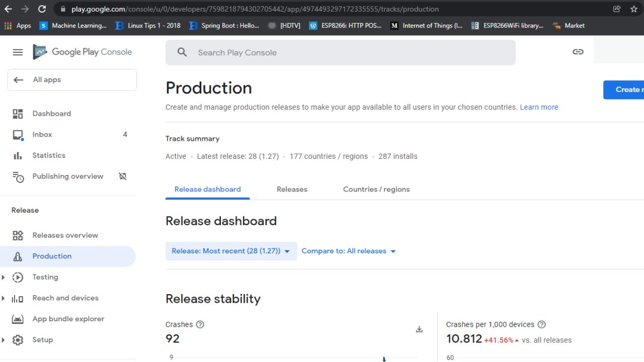Reload the browser page
The height and width of the screenshot is (362, 644).
click(42, 9)
